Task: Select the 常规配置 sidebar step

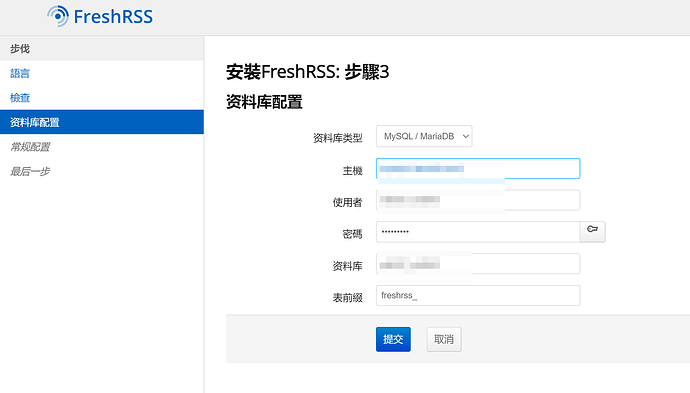Action: 30,147
